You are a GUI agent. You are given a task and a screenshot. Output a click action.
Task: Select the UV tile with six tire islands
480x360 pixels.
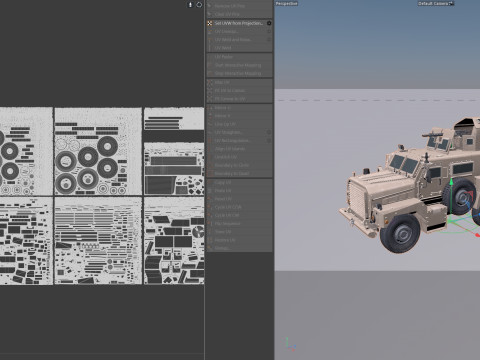[98, 151]
